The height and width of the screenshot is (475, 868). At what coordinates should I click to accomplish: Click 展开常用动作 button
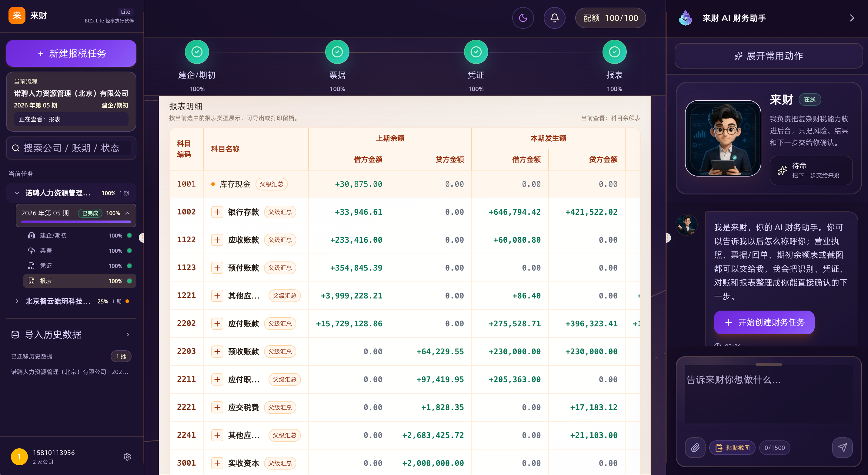[x=768, y=56]
